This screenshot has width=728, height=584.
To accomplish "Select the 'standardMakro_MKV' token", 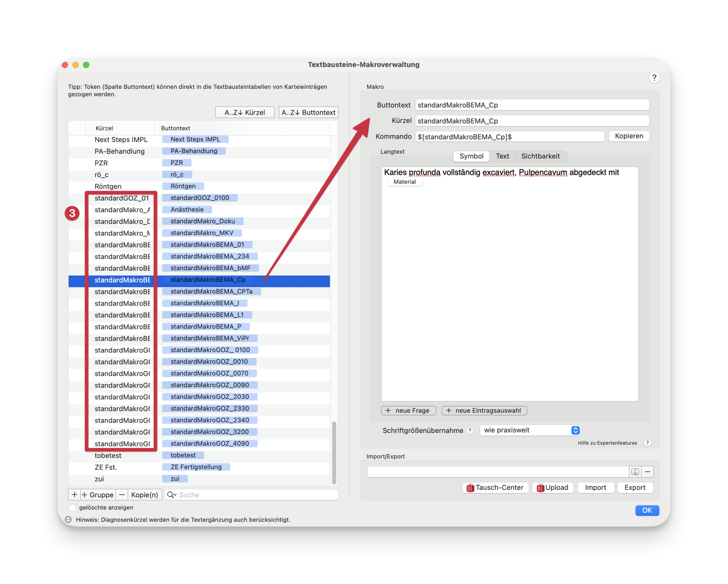I will click(x=202, y=233).
